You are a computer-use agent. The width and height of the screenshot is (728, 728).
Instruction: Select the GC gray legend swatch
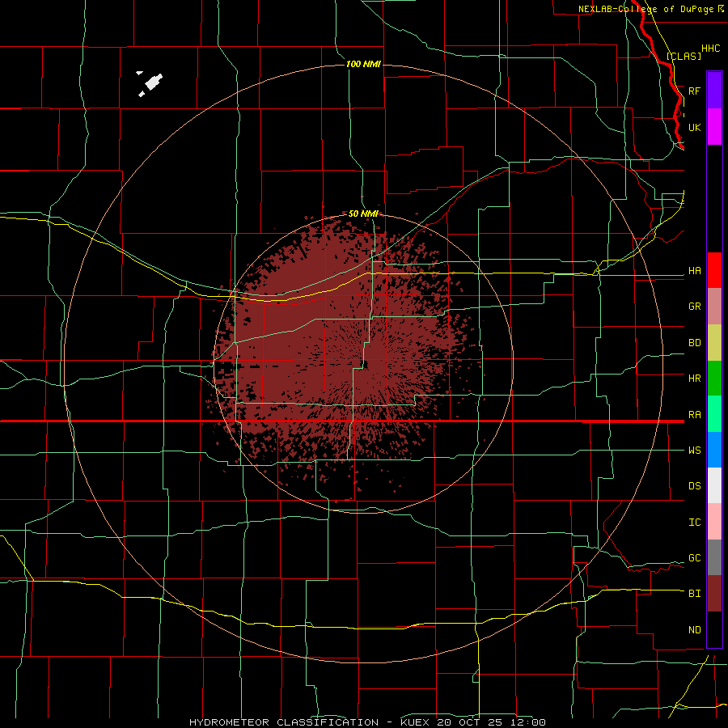714,557
